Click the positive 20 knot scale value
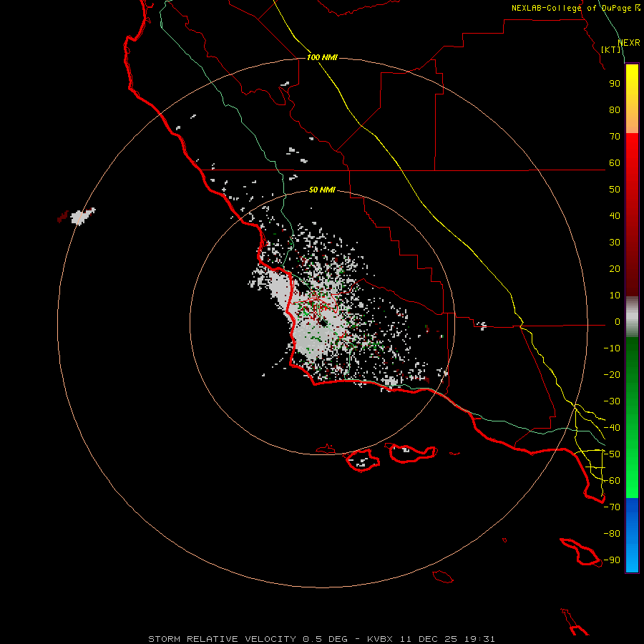644x644 pixels. click(615, 269)
